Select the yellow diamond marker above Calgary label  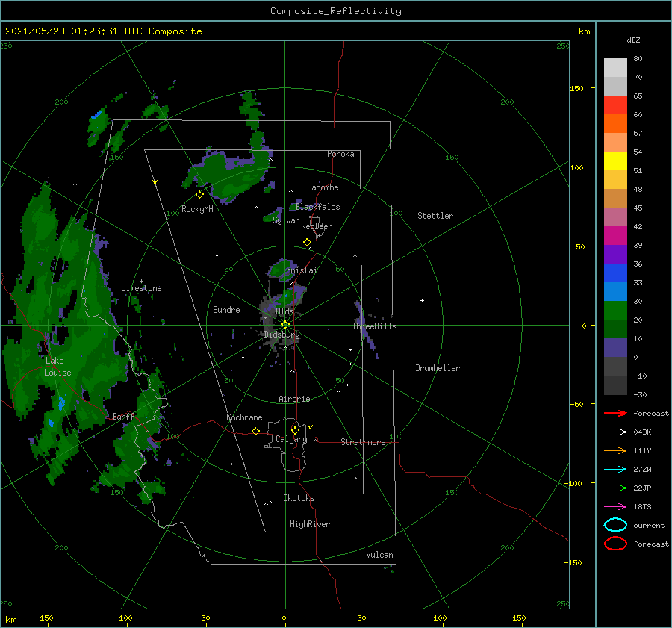(295, 430)
